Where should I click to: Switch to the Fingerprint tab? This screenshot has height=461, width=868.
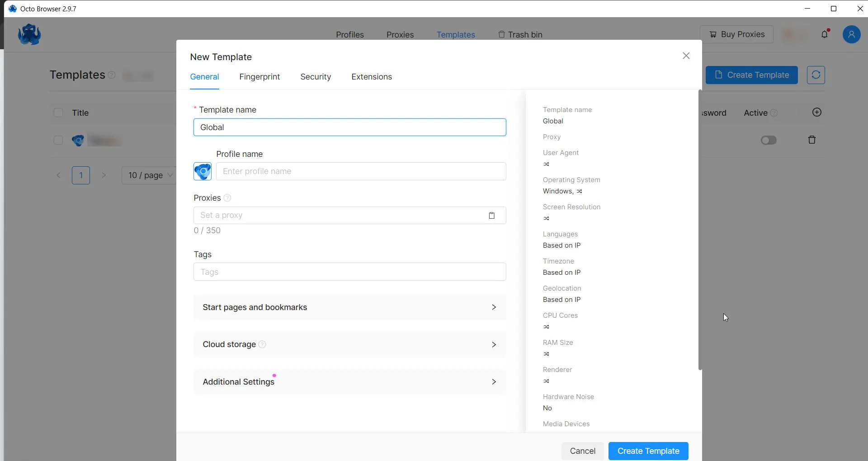click(x=259, y=77)
